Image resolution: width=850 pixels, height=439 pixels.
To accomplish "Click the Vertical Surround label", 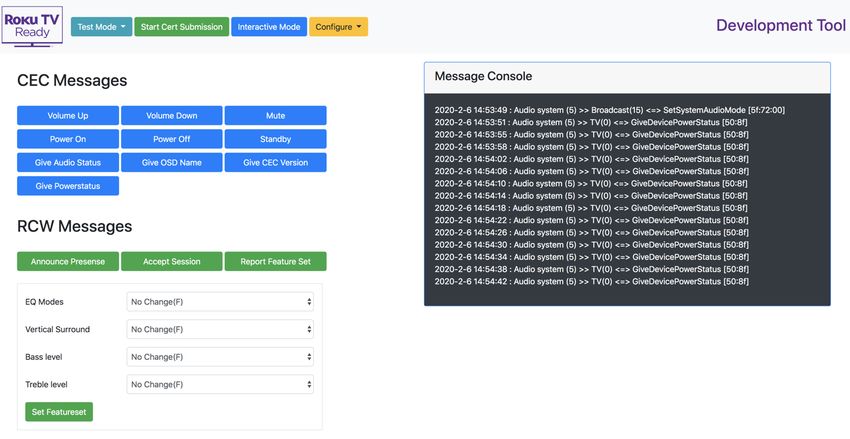I will pos(57,330).
